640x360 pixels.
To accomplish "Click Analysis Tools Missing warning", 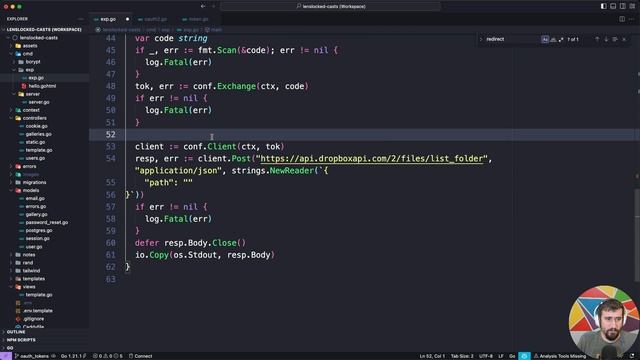I will tap(559, 356).
